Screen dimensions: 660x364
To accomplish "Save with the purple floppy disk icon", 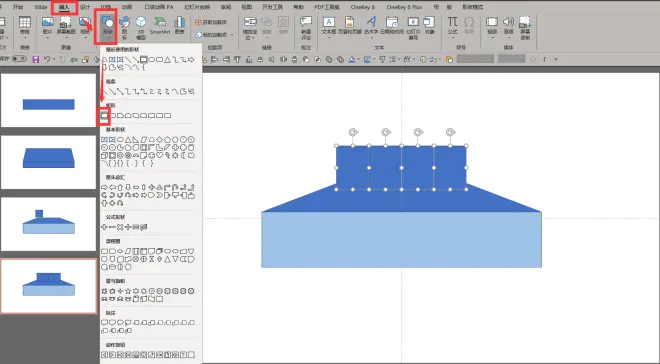I will pos(36,59).
